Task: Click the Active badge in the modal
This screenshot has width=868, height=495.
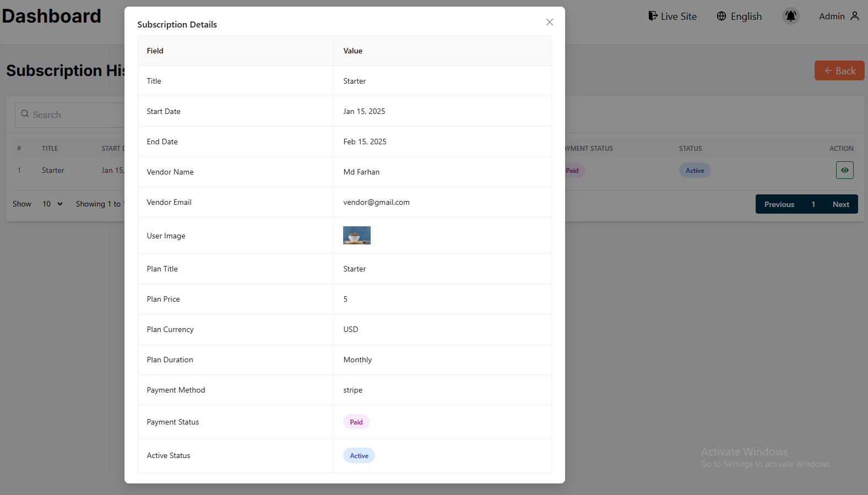Action: pyautogui.click(x=359, y=455)
